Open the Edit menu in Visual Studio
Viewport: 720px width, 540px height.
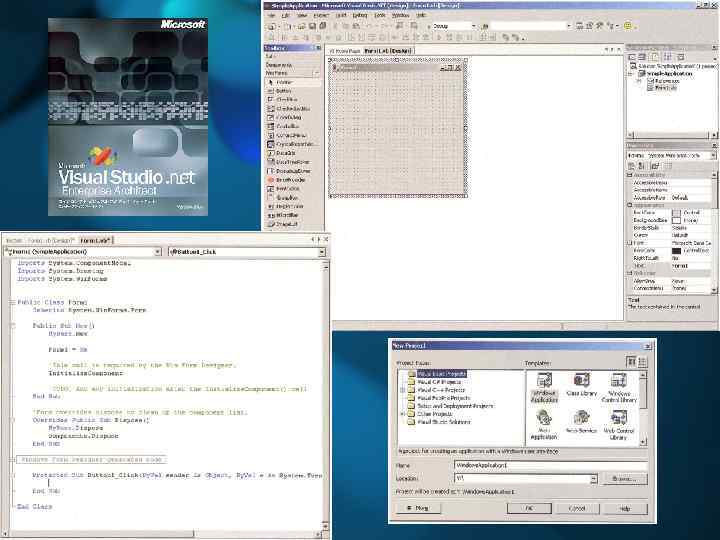(x=285, y=15)
